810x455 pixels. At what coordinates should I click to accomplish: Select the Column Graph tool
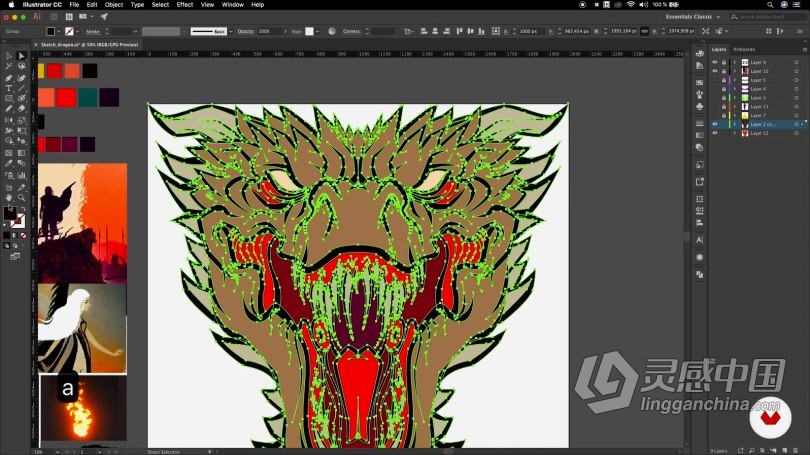click(x=21, y=176)
